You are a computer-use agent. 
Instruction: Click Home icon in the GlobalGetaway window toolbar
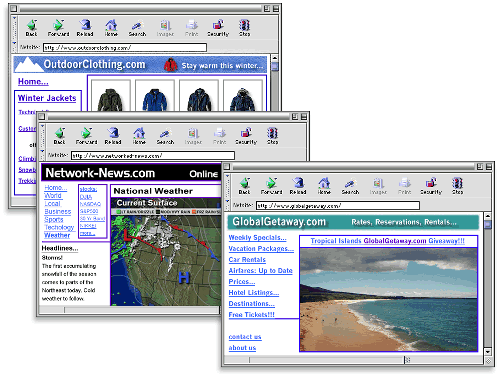[x=324, y=186]
